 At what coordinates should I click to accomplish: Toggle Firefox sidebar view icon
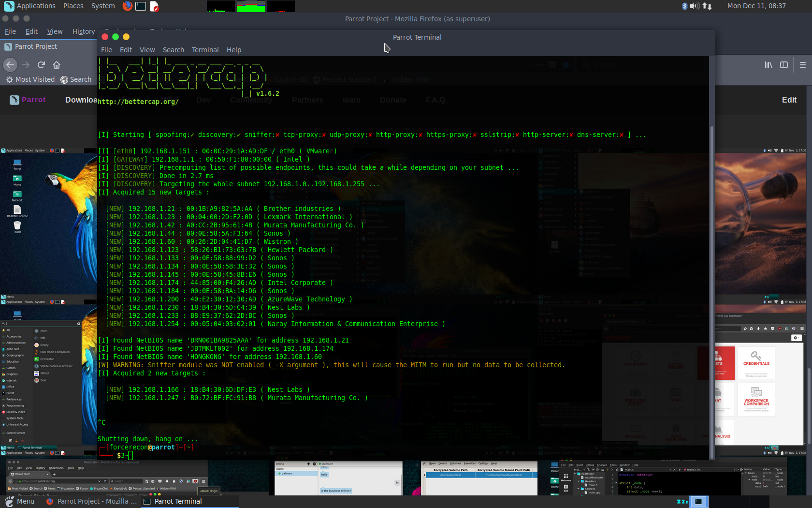(784, 64)
